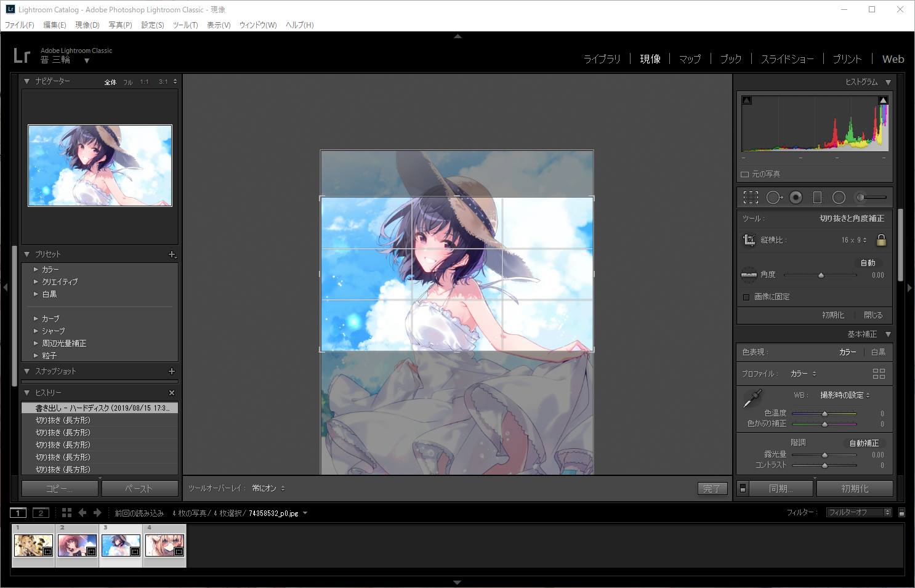The image size is (915, 588).
Task: Hide the top module picker panel arrow
Action: tap(458, 36)
